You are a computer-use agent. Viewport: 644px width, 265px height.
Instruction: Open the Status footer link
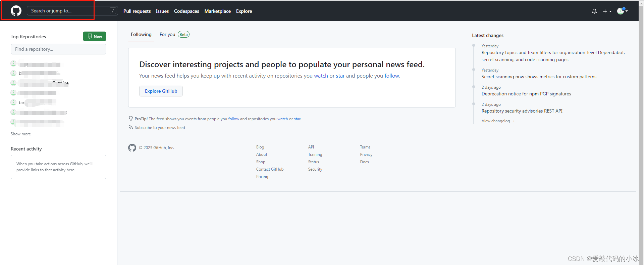point(314,162)
